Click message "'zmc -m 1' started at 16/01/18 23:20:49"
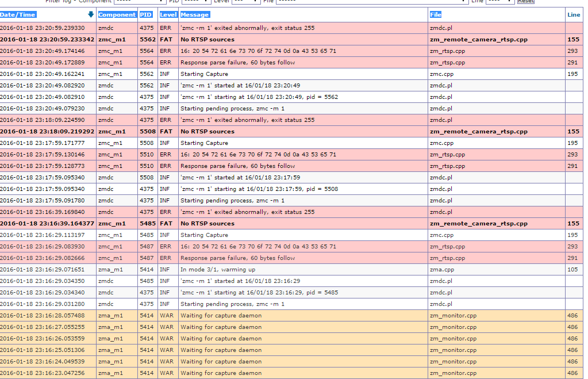 (240, 86)
